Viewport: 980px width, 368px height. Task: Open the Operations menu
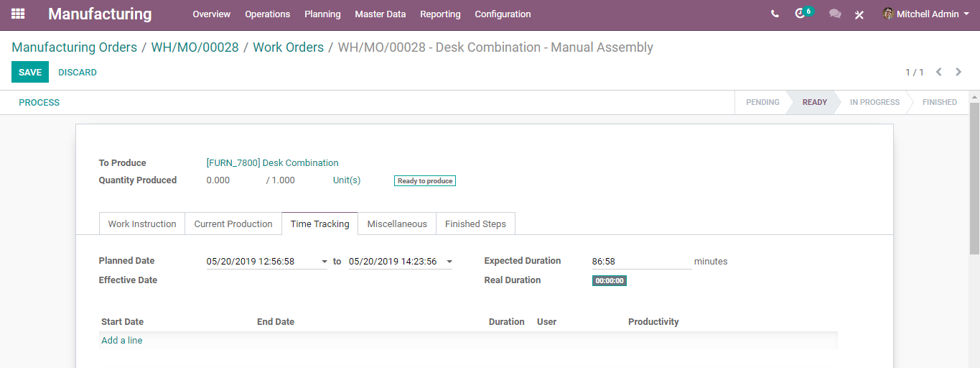(x=268, y=14)
